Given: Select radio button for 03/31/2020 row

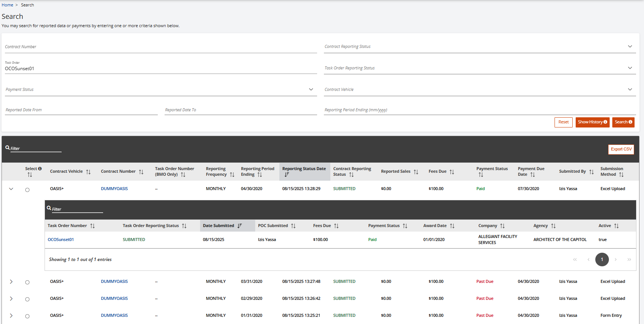Looking at the screenshot, I should (27, 282).
